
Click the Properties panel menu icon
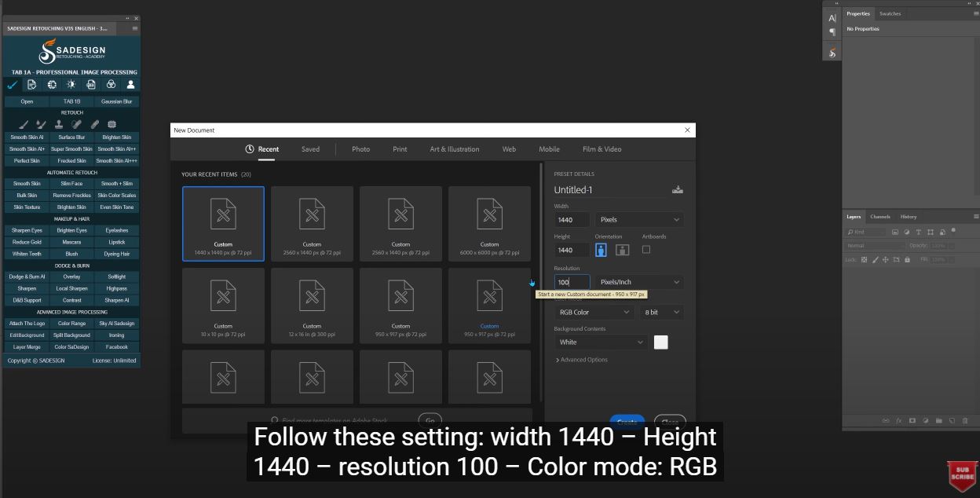pyautogui.click(x=975, y=13)
